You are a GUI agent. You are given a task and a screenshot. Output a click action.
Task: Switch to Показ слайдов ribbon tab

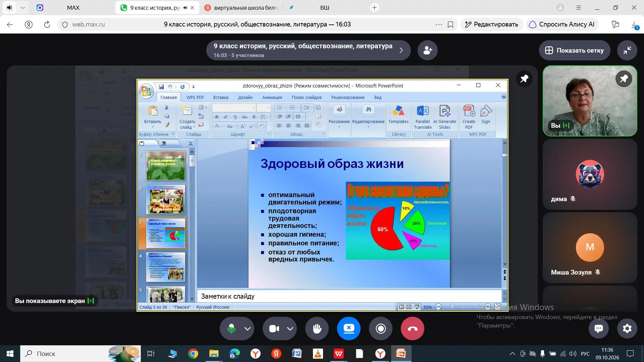(307, 97)
